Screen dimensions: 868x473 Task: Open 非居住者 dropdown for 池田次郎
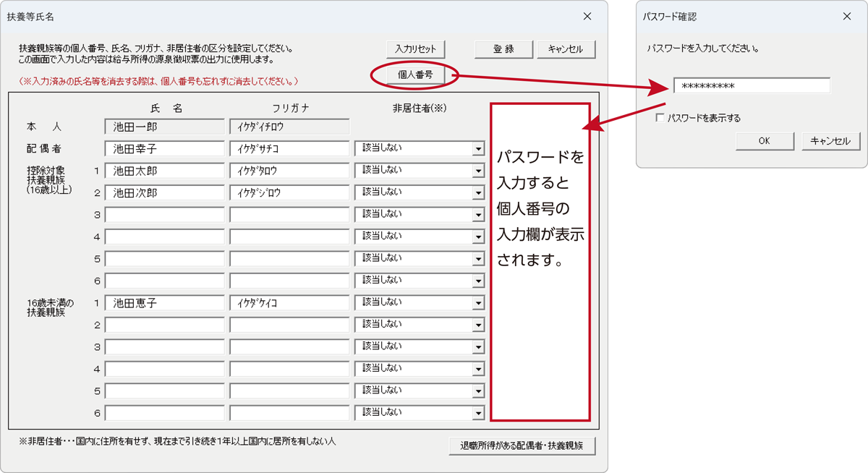point(477,194)
